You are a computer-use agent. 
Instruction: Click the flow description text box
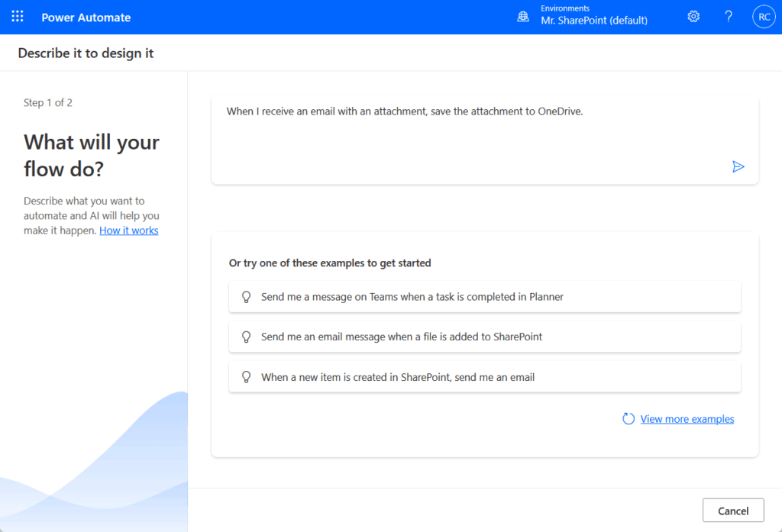click(x=485, y=140)
